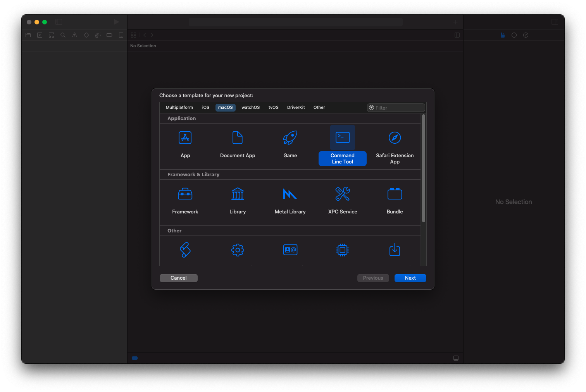Click the Next button
Image resolution: width=586 pixels, height=392 pixels.
tap(410, 278)
